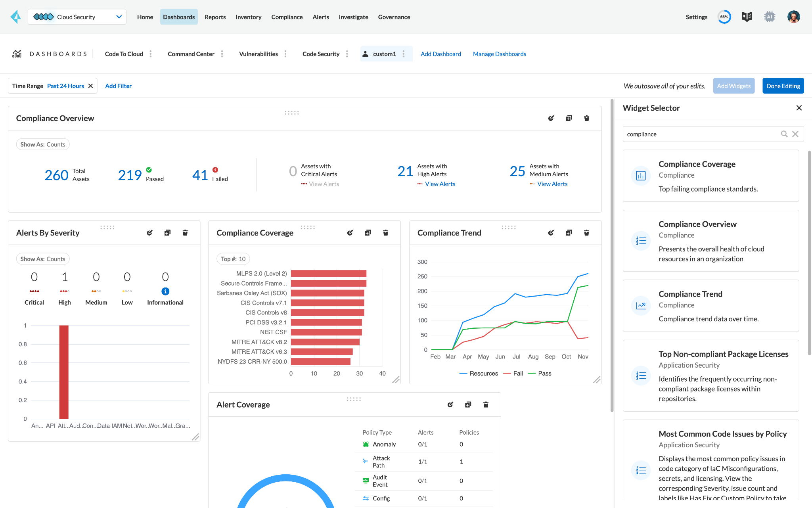Toggle Show As Counts on Compliance Overview

(42, 144)
